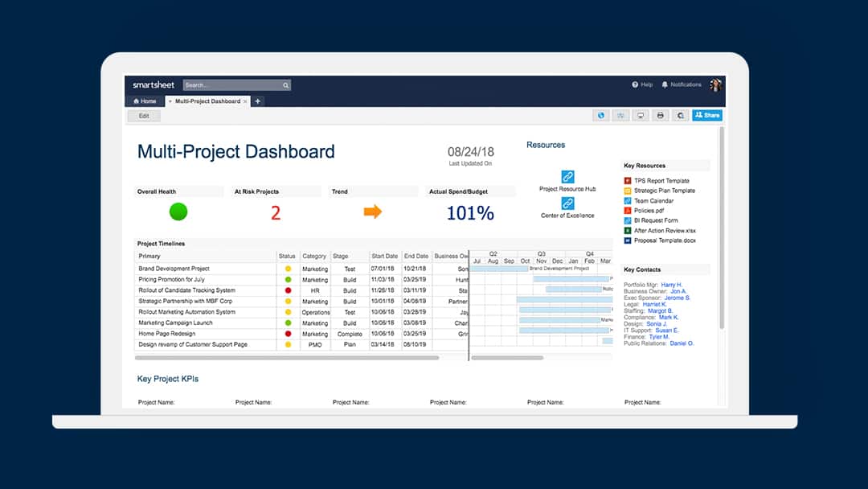The height and width of the screenshot is (489, 868).
Task: Open contact Mark K.
Action: point(669,318)
